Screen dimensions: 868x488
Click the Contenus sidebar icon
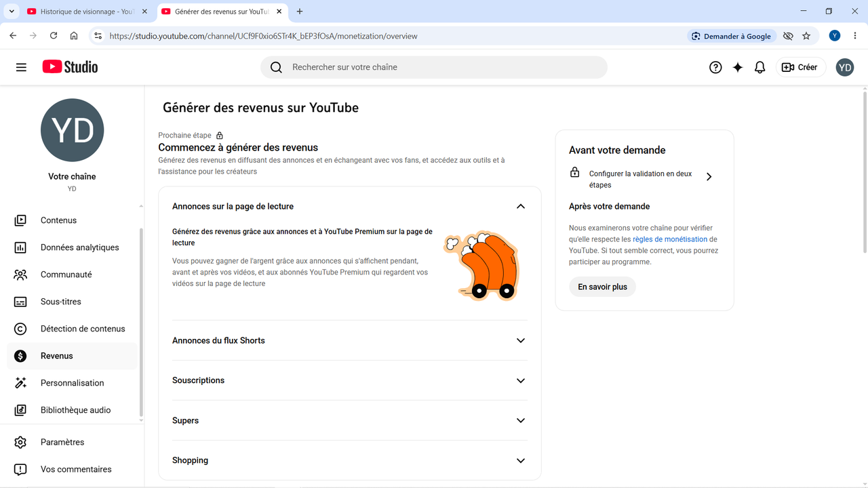pyautogui.click(x=20, y=220)
